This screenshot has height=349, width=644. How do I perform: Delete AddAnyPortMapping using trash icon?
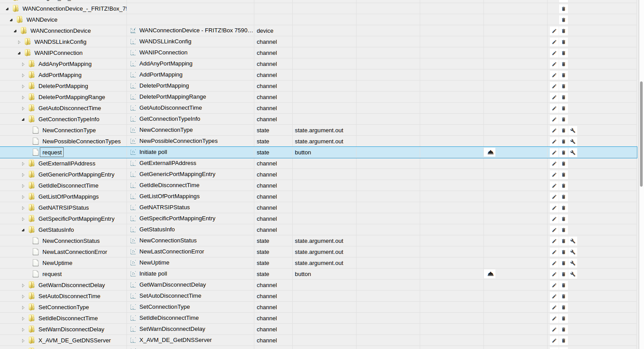tap(563, 64)
